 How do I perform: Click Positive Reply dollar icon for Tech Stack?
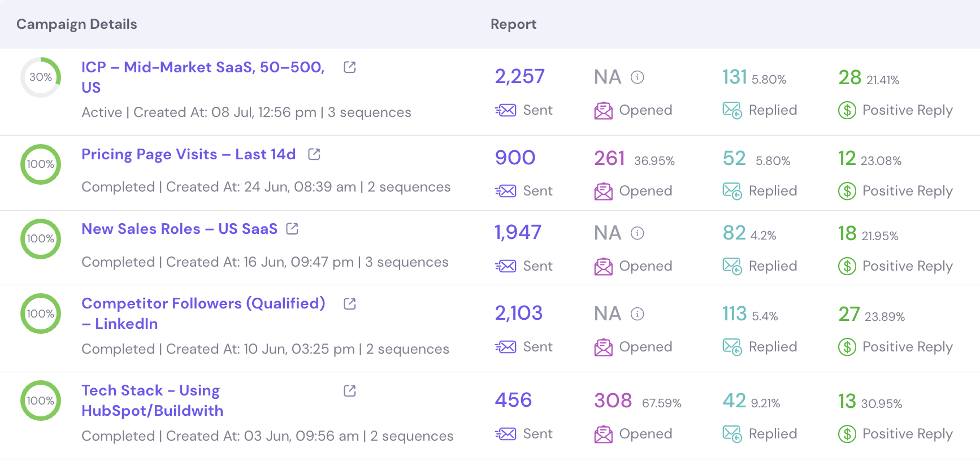tap(847, 434)
